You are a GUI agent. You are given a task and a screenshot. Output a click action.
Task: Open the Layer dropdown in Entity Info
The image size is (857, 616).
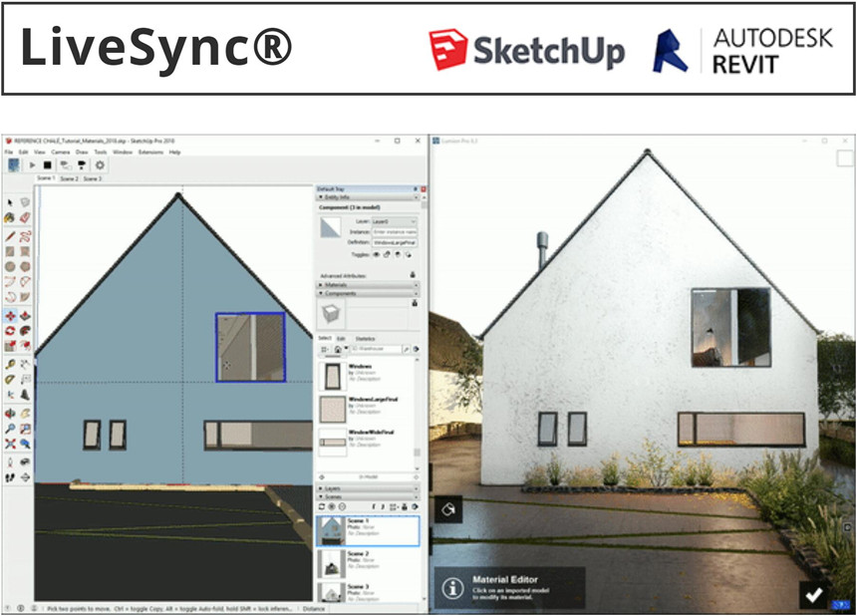(x=394, y=221)
